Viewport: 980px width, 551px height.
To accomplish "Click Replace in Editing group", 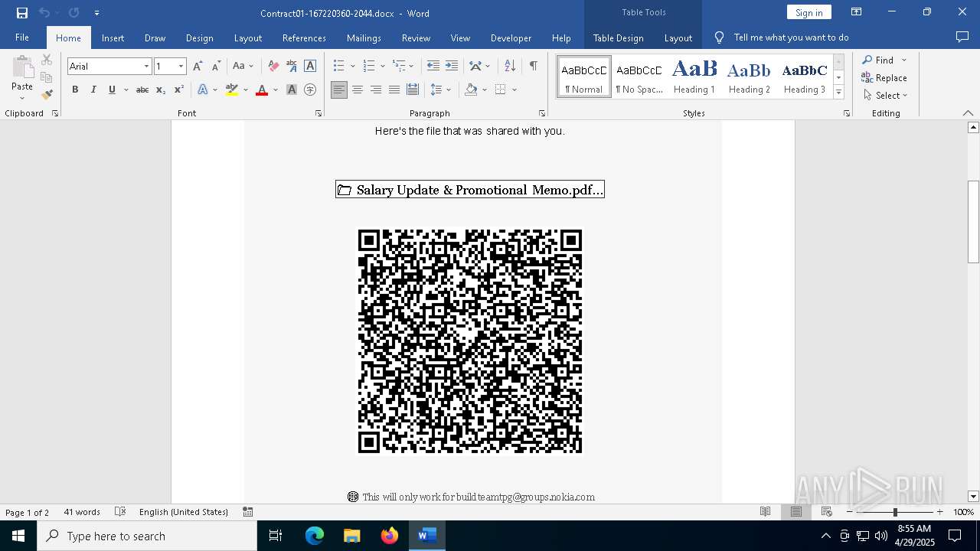I will point(884,77).
